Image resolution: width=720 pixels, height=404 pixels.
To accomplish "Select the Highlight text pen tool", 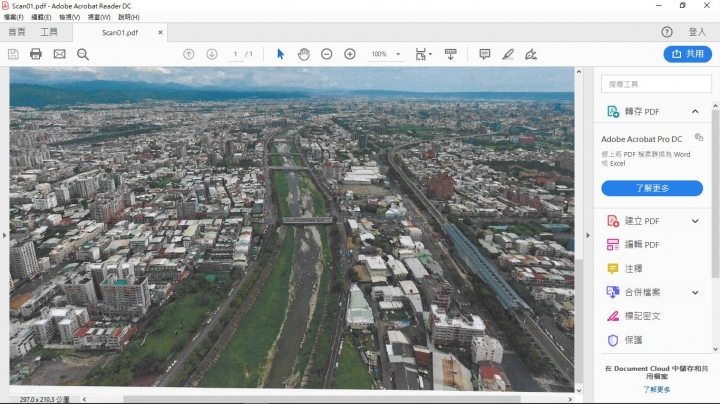I will pyautogui.click(x=508, y=54).
